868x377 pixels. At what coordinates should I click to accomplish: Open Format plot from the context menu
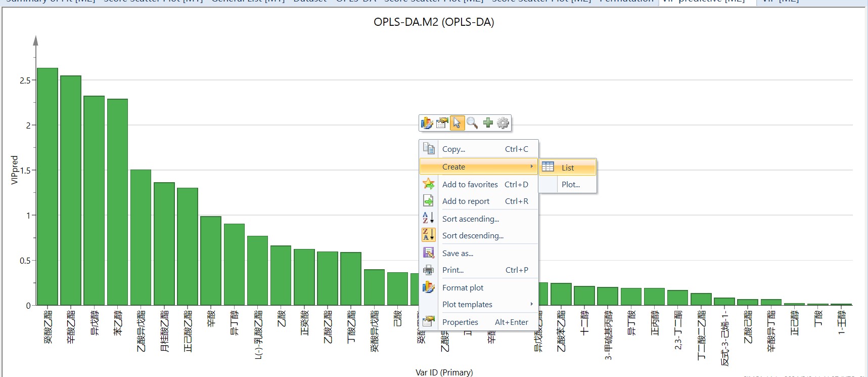coord(463,288)
